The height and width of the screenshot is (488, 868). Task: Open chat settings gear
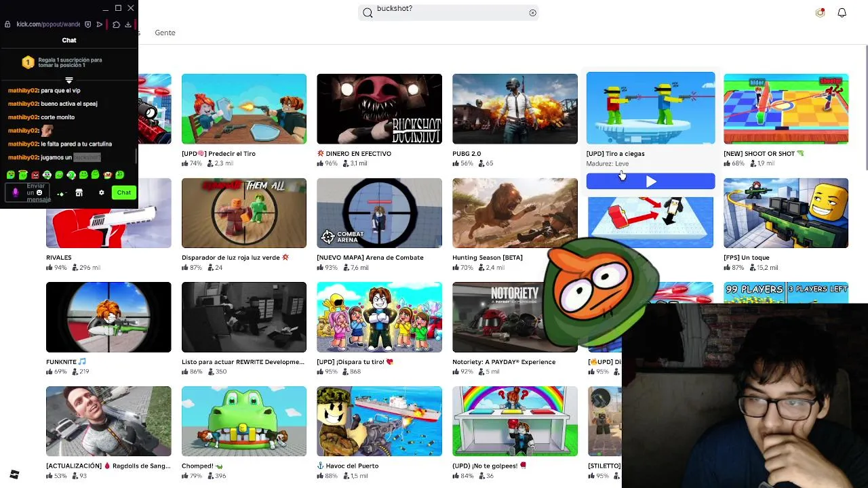click(102, 193)
